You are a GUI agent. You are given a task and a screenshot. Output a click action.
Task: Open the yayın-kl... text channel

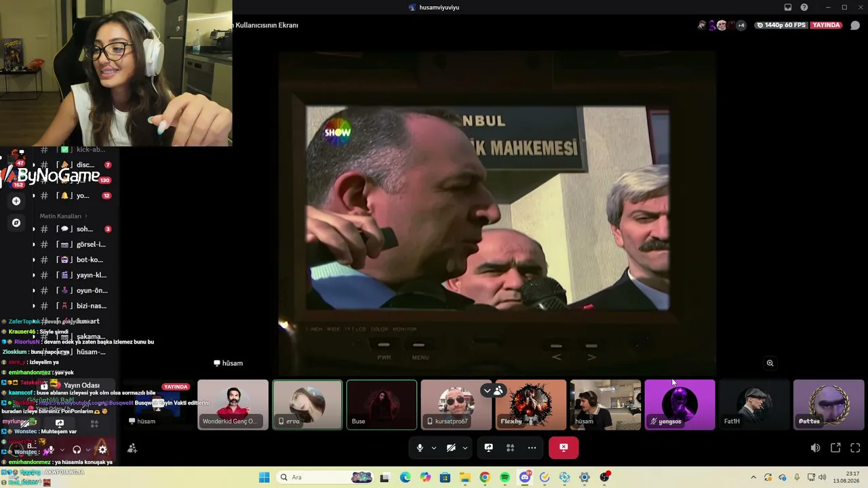point(73,275)
